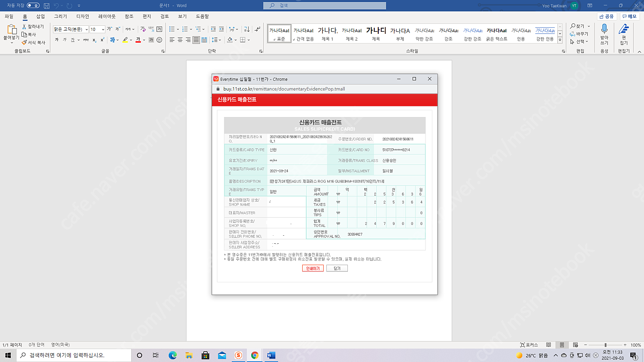Click the Dictate microphone icon
The image size is (644, 362).
point(604,29)
